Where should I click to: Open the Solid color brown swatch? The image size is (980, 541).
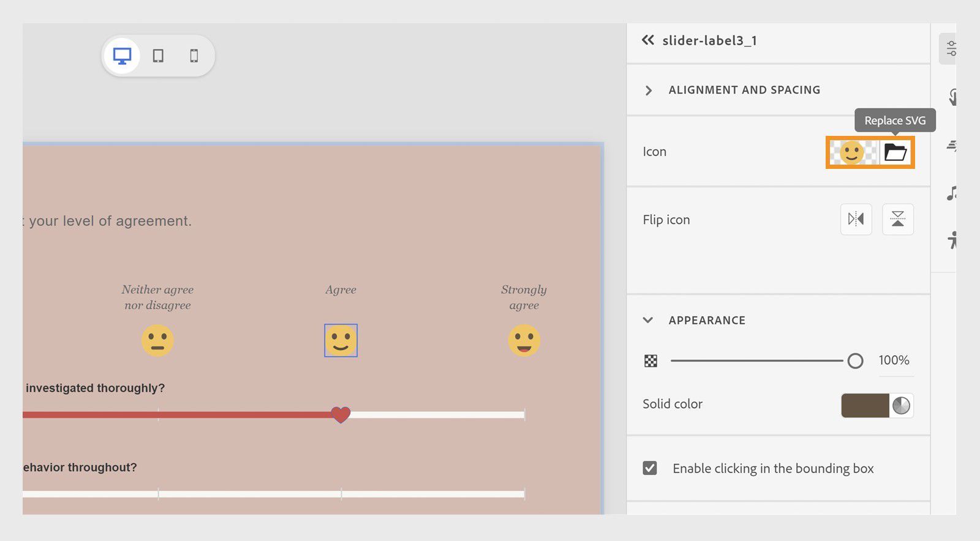tap(865, 405)
